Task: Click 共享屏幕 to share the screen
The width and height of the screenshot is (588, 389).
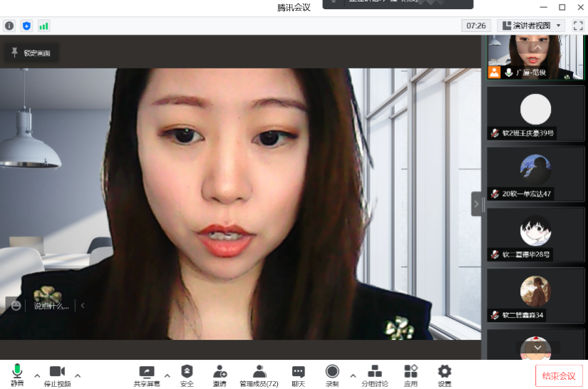Action: tap(147, 375)
